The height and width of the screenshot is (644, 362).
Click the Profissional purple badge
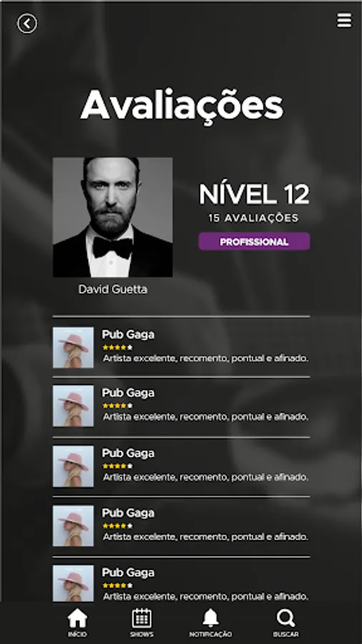click(254, 242)
